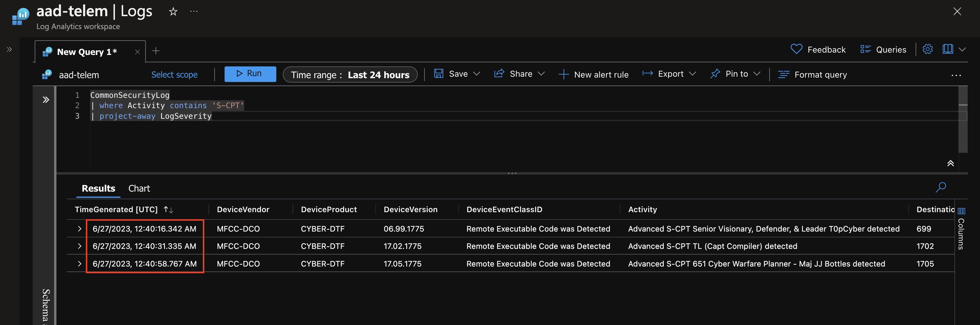Click Select scope
Screen dimensions: 980x325
click(x=175, y=75)
